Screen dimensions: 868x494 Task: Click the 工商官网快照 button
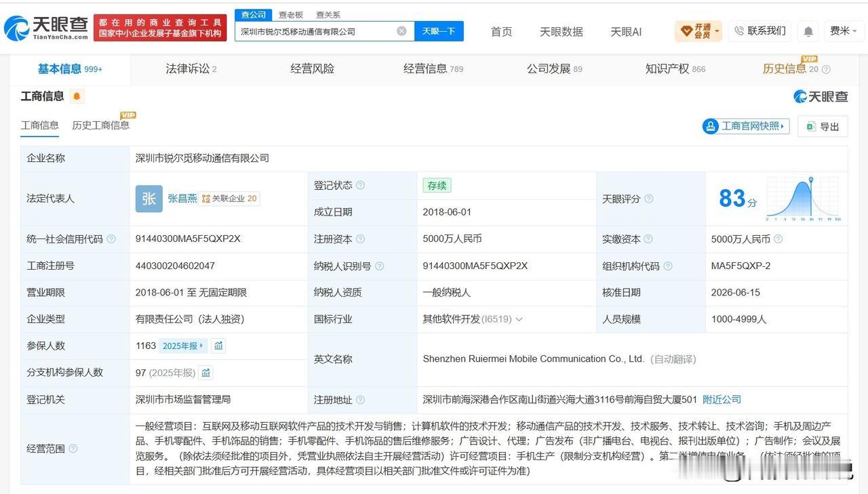(x=746, y=126)
